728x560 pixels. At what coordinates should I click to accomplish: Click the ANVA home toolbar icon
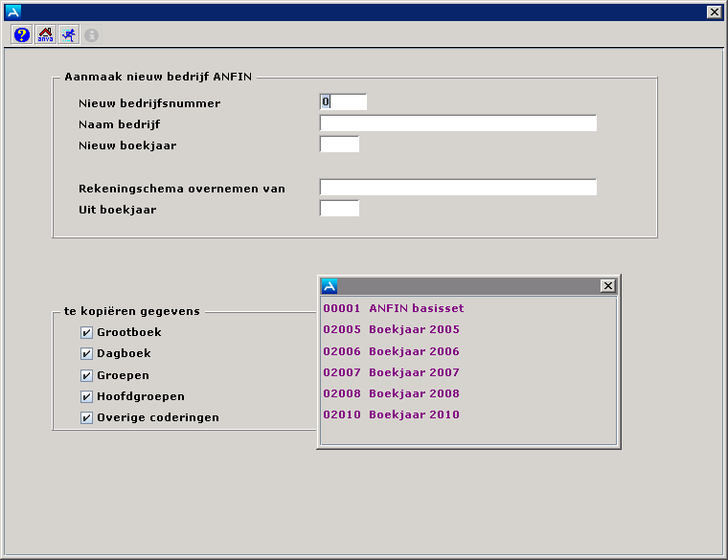tap(45, 34)
